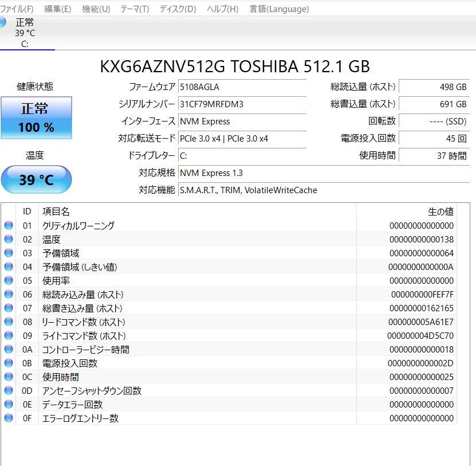Open the 言語(Language) menu
This screenshot has height=466, width=476.
click(279, 9)
